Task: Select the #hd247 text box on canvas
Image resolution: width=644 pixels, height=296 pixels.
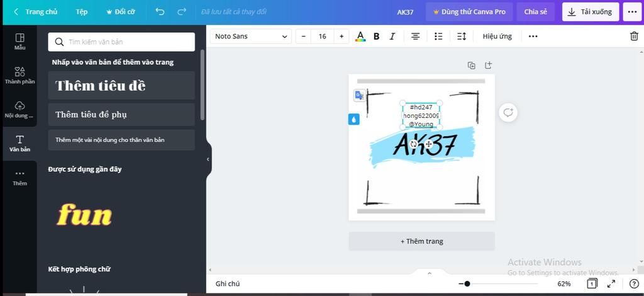Action: point(421,115)
